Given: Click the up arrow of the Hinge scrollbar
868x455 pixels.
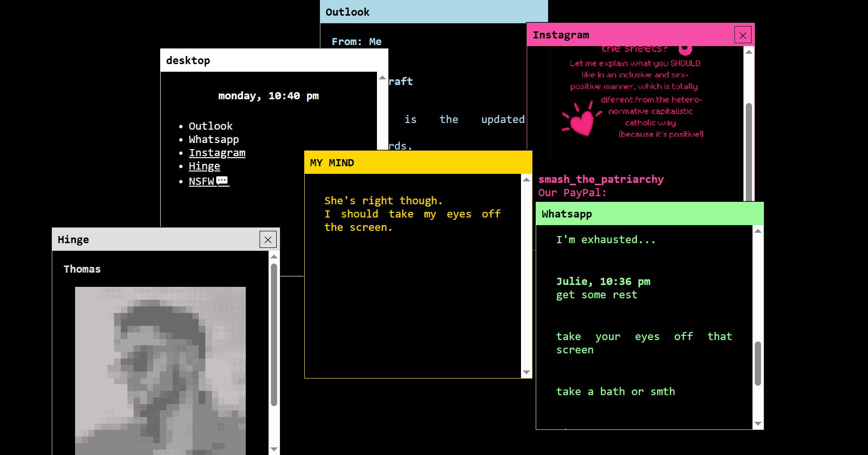Looking at the screenshot, I should (274, 256).
